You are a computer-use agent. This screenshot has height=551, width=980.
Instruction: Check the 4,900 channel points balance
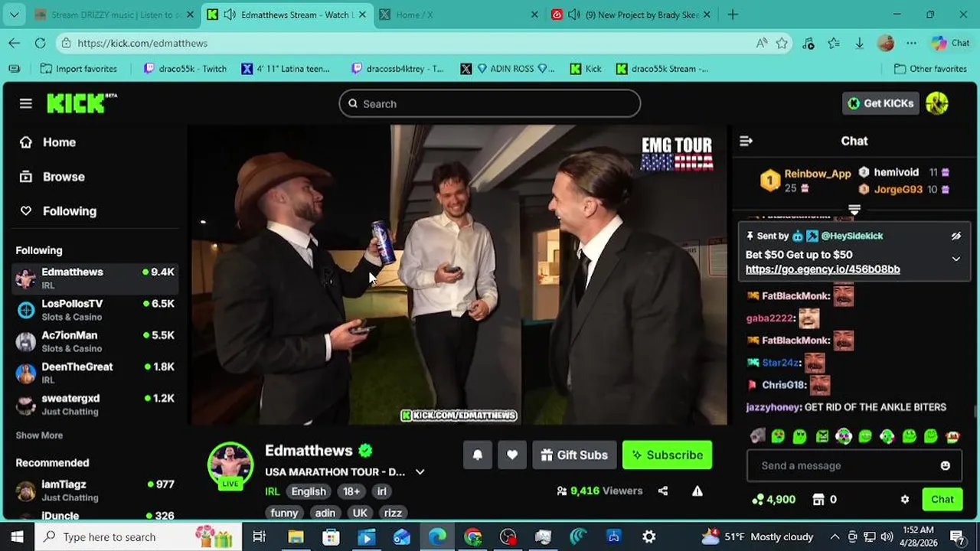click(x=774, y=499)
